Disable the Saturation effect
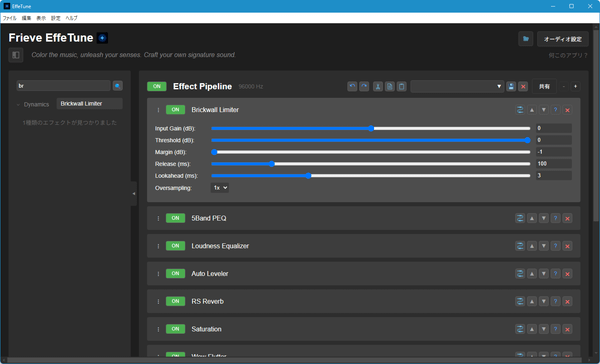The image size is (600, 364). click(175, 329)
